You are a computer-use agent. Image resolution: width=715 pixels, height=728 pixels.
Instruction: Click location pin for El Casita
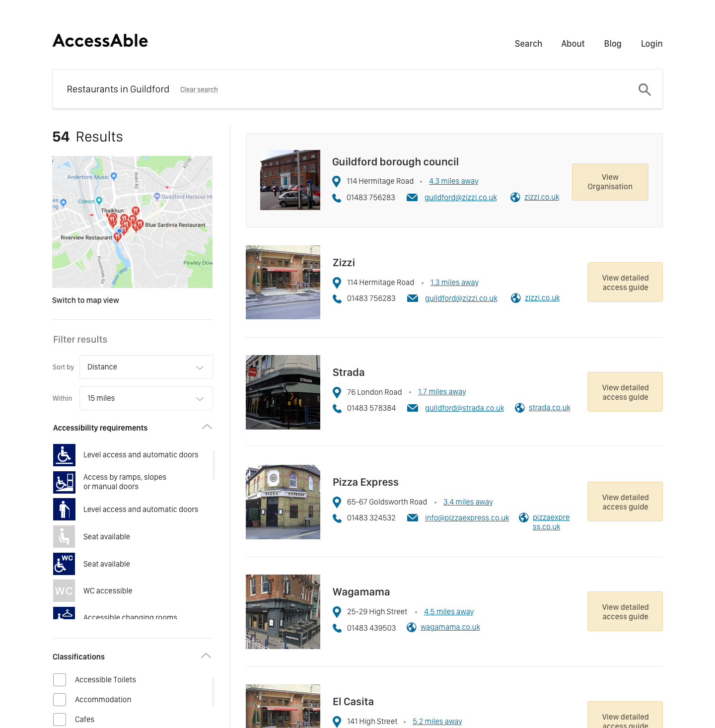coord(337,722)
